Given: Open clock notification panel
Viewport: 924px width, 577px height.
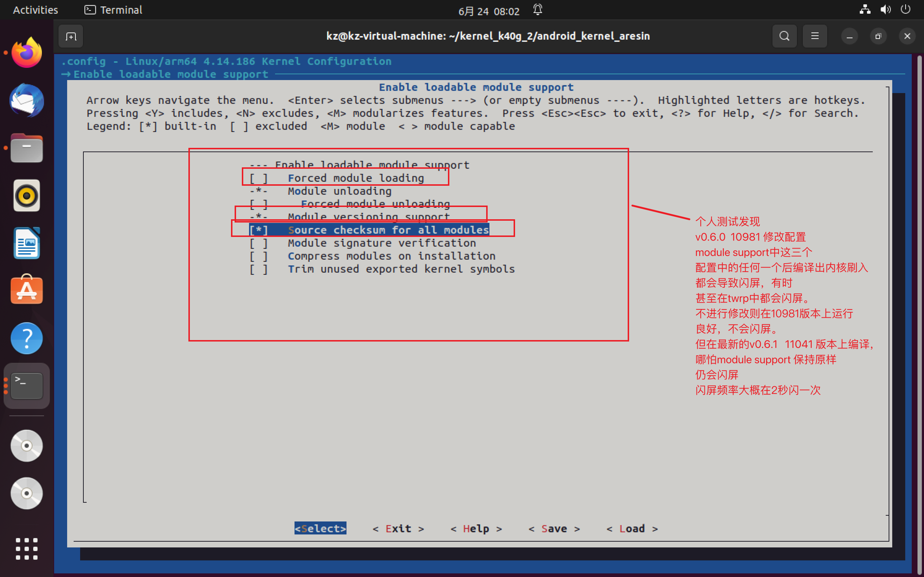Looking at the screenshot, I should pyautogui.click(x=489, y=11).
